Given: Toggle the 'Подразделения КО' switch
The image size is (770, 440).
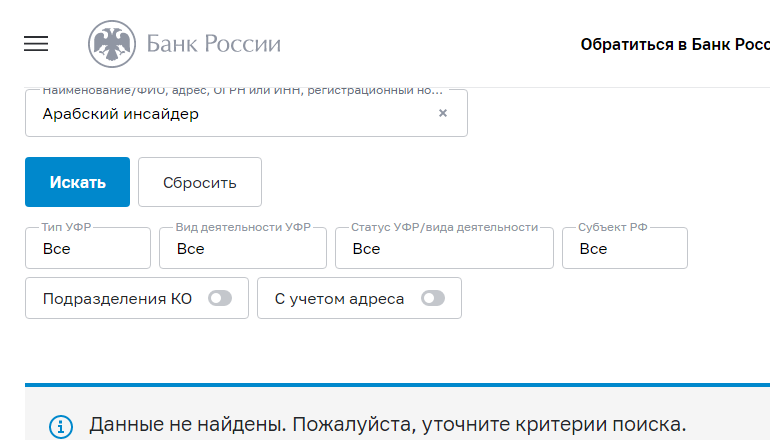Looking at the screenshot, I should [x=220, y=298].
